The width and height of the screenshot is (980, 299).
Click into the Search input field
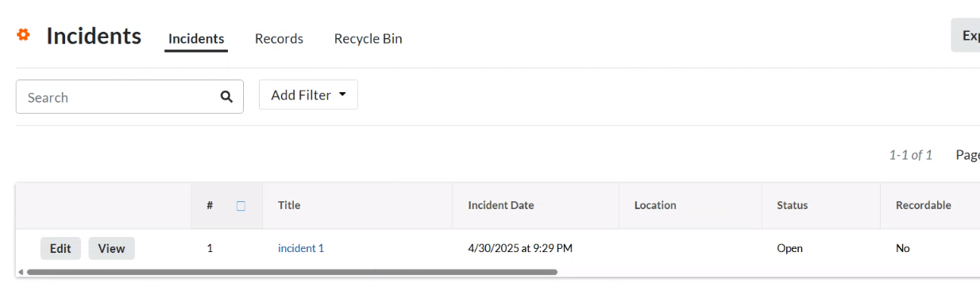click(129, 97)
